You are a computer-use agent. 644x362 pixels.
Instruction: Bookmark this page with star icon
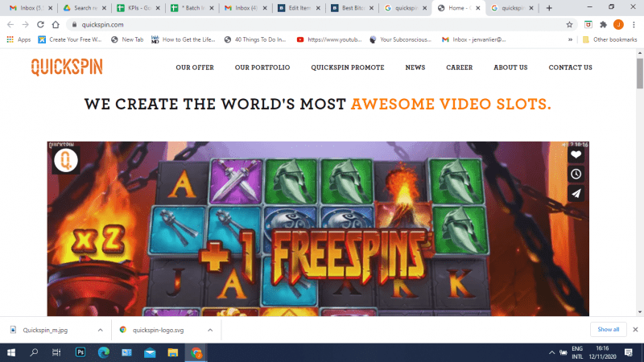pyautogui.click(x=569, y=25)
